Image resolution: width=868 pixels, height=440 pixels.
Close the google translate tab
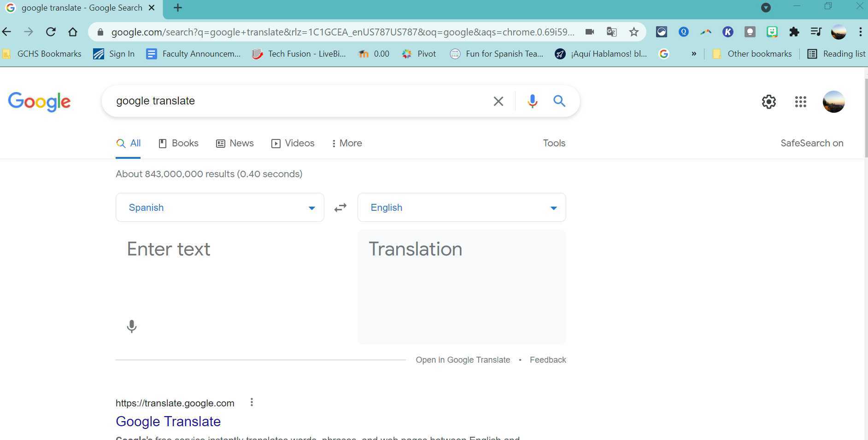point(151,8)
